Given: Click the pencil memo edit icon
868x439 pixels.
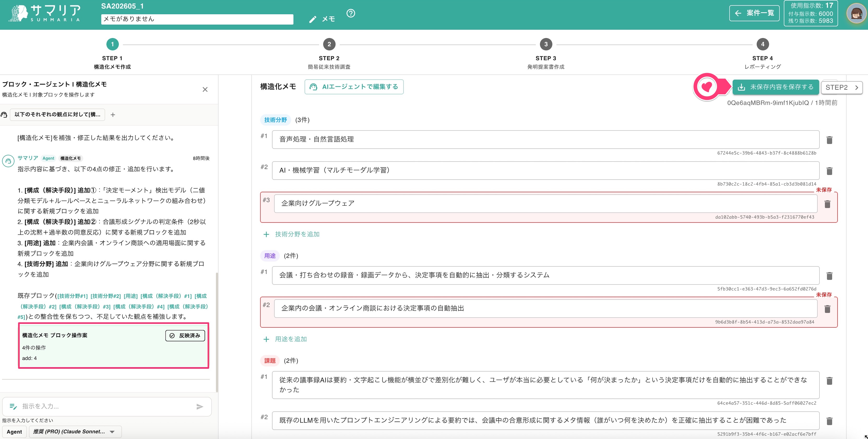Looking at the screenshot, I should [313, 20].
